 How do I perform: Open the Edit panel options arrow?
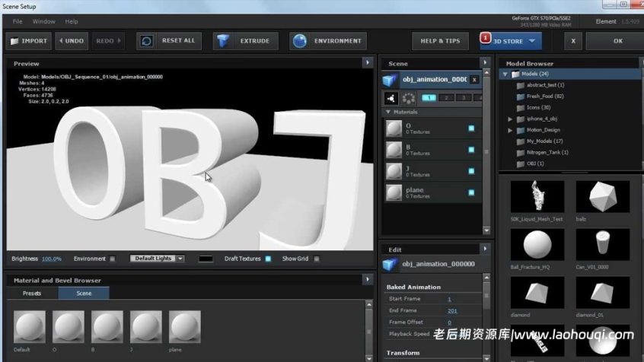(485, 249)
